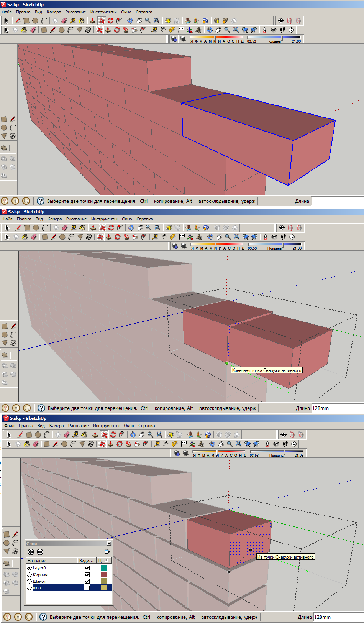Select the 3D Text tool in the Слои panel window
Screen dimensions: 364x625
point(201,444)
